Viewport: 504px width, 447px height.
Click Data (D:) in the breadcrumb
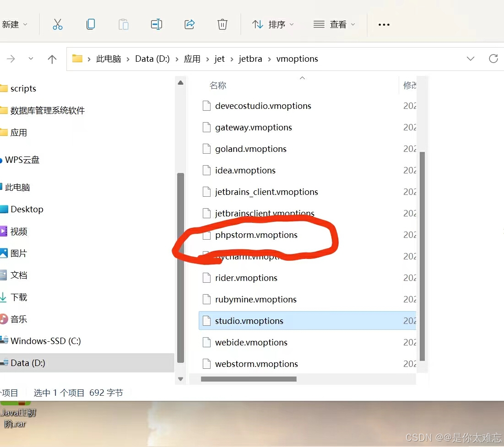tap(152, 59)
